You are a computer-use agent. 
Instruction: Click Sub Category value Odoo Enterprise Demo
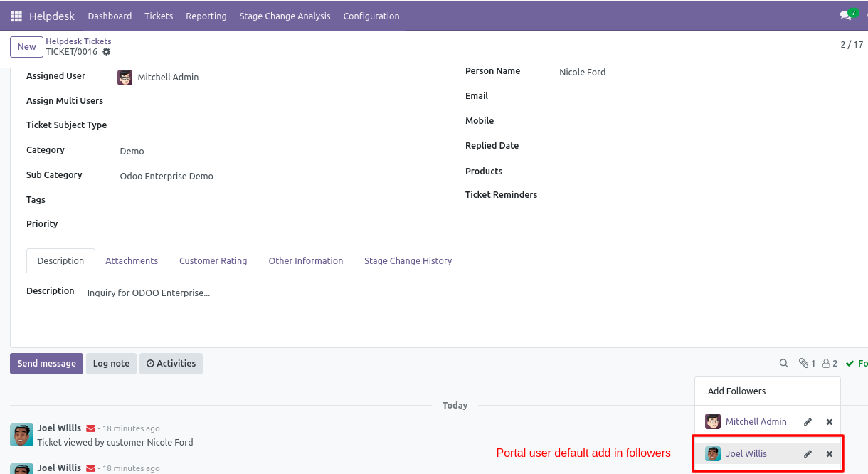(x=166, y=177)
